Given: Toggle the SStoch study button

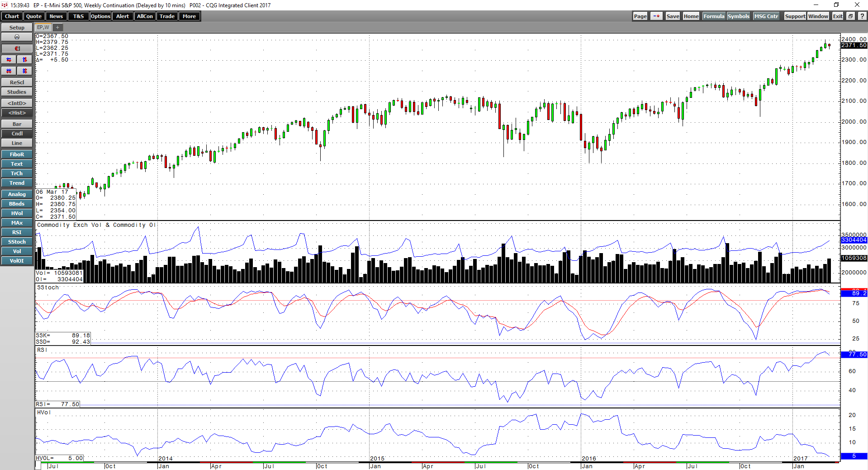Looking at the screenshot, I should click(17, 242).
